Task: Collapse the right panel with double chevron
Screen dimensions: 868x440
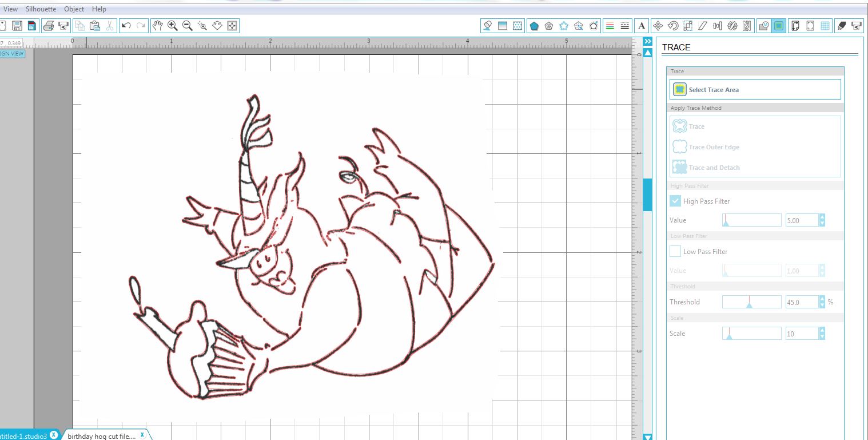Action: (647, 42)
